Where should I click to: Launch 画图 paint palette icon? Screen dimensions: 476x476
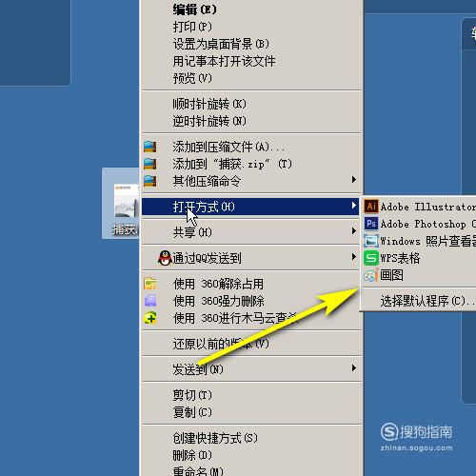click(371, 275)
